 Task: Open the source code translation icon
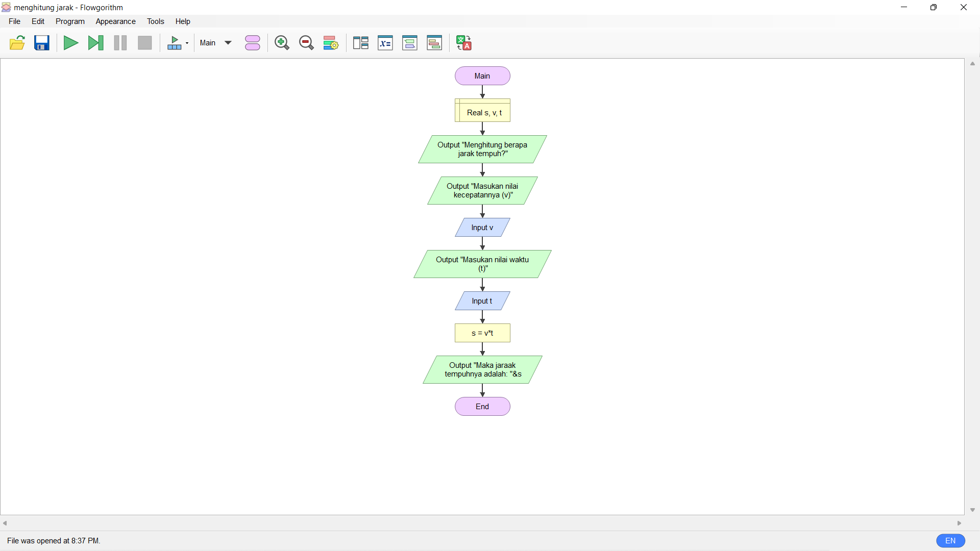pyautogui.click(x=463, y=43)
